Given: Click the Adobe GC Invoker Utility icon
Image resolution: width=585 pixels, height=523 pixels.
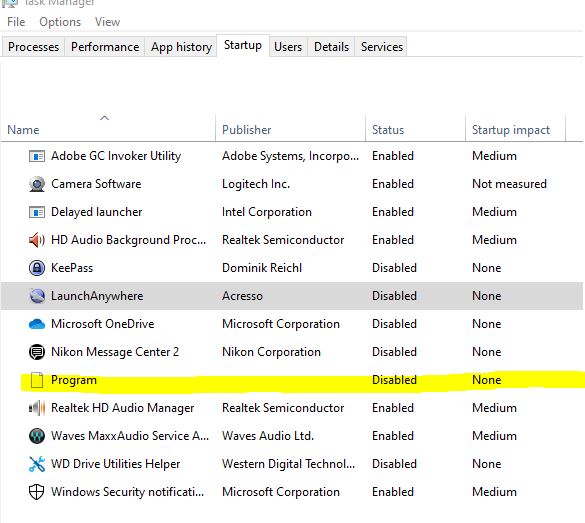Looking at the screenshot, I should tap(37, 156).
